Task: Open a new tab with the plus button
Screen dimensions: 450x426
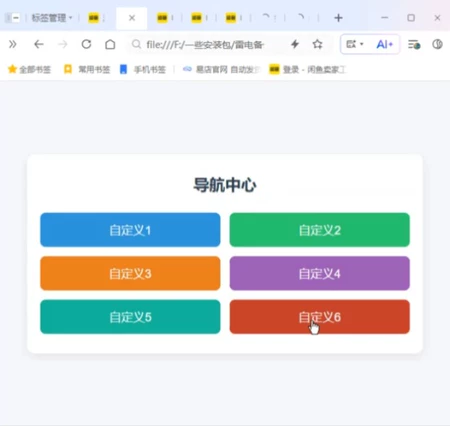Action: point(338,18)
